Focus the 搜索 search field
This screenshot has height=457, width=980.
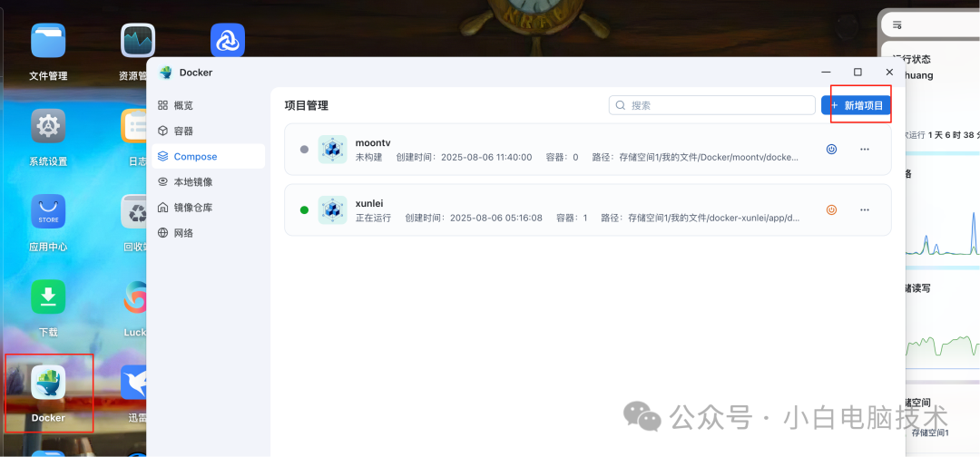click(712, 105)
